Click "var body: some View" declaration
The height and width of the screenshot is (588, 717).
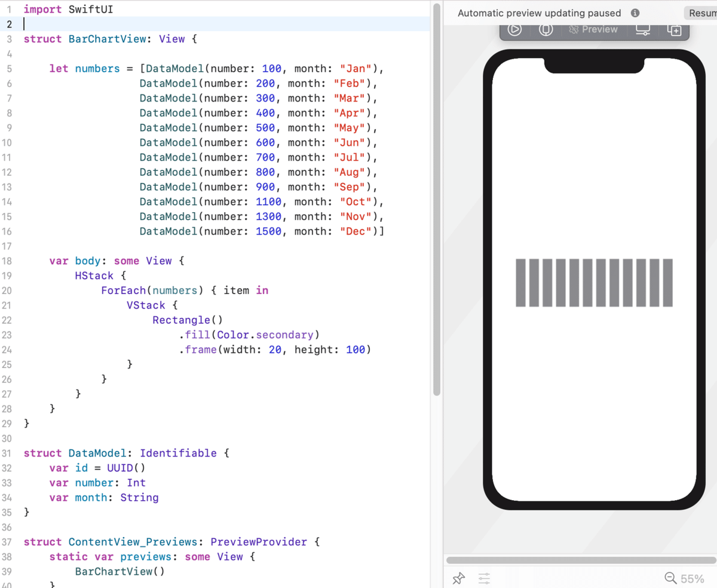pyautogui.click(x=111, y=261)
